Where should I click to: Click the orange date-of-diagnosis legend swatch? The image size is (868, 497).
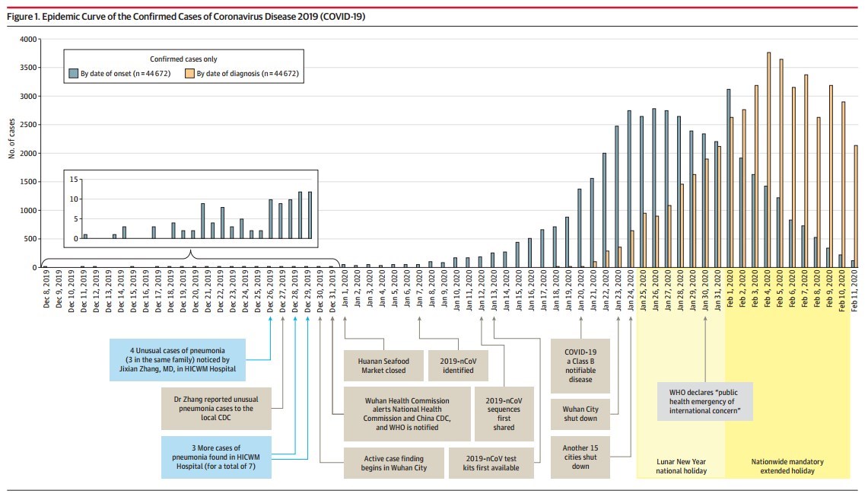click(x=190, y=74)
